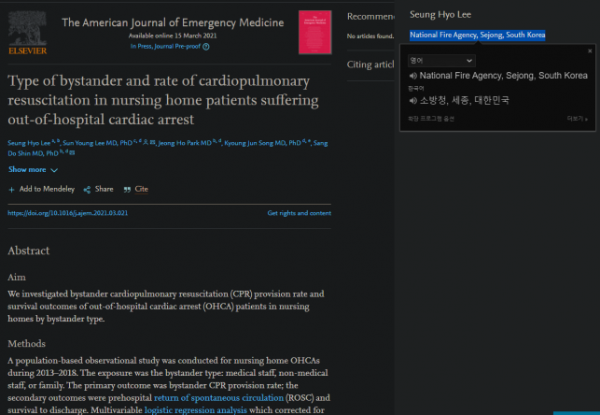Click the Cite quotation icon
Screen dimensions: 600x415
127,189
